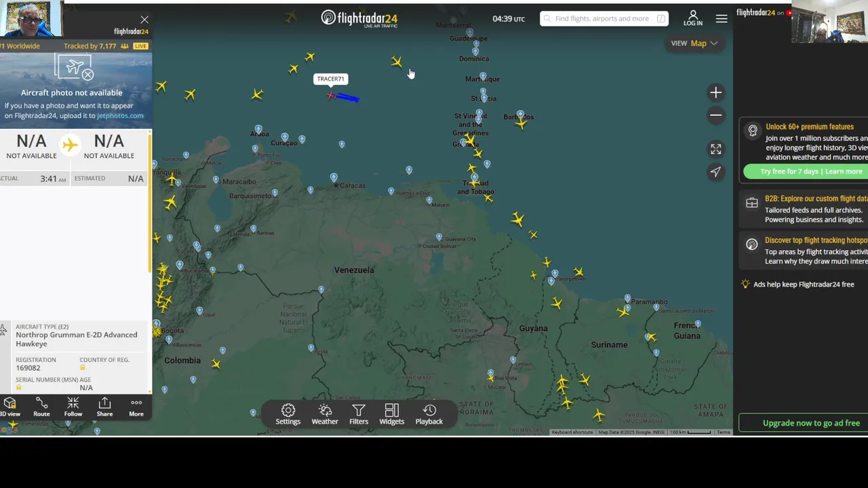Image resolution: width=868 pixels, height=488 pixels.
Task: Open the Filters panel
Action: [x=359, y=414]
